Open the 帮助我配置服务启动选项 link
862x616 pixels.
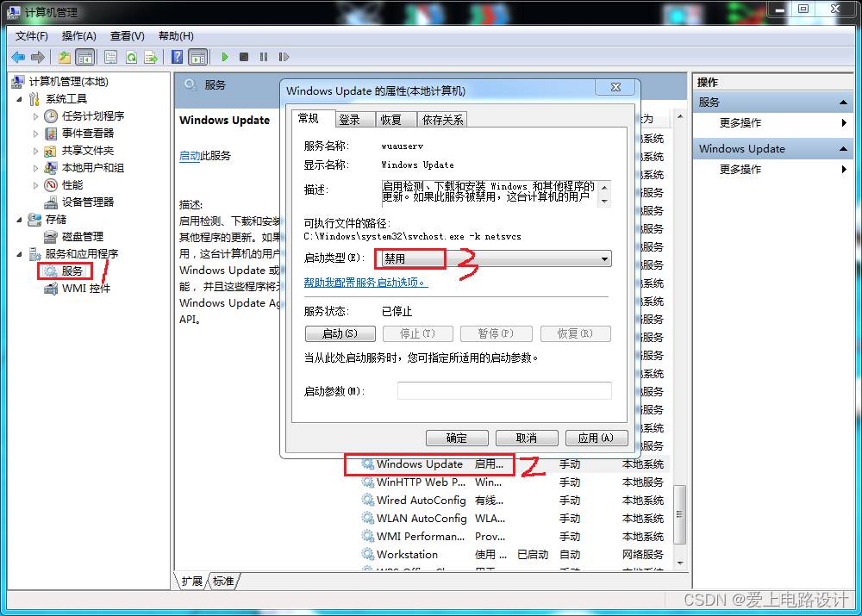pos(365,283)
